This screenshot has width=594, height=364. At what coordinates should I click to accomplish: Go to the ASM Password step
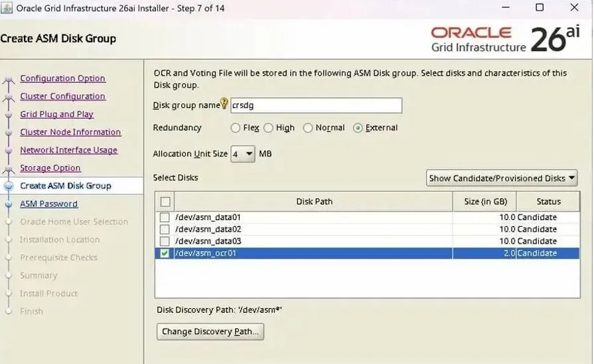pyautogui.click(x=48, y=204)
